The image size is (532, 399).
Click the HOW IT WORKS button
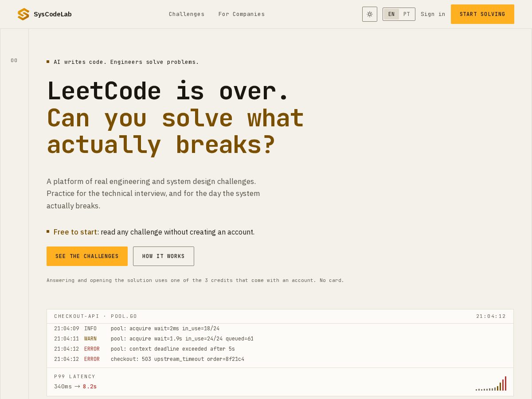(164, 256)
